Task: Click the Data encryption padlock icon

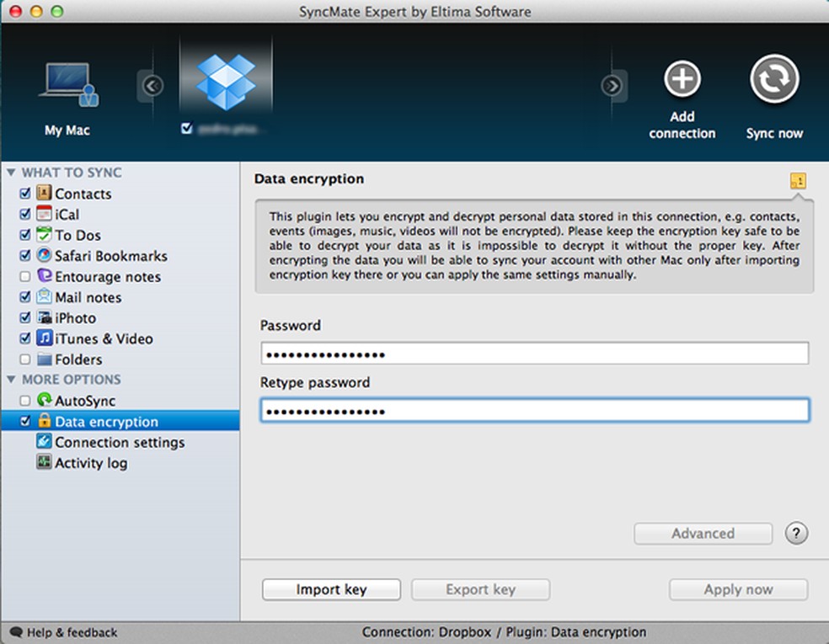Action: [44, 421]
